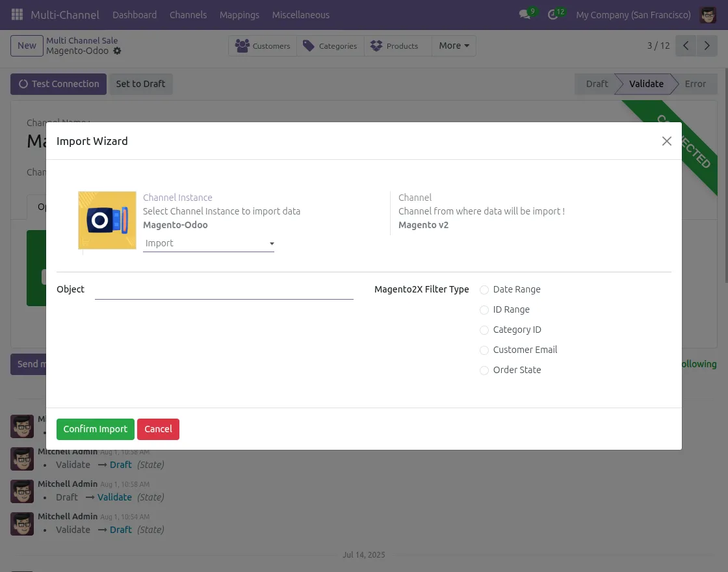Open the Import operation dropdown
728x572 pixels.
click(209, 243)
